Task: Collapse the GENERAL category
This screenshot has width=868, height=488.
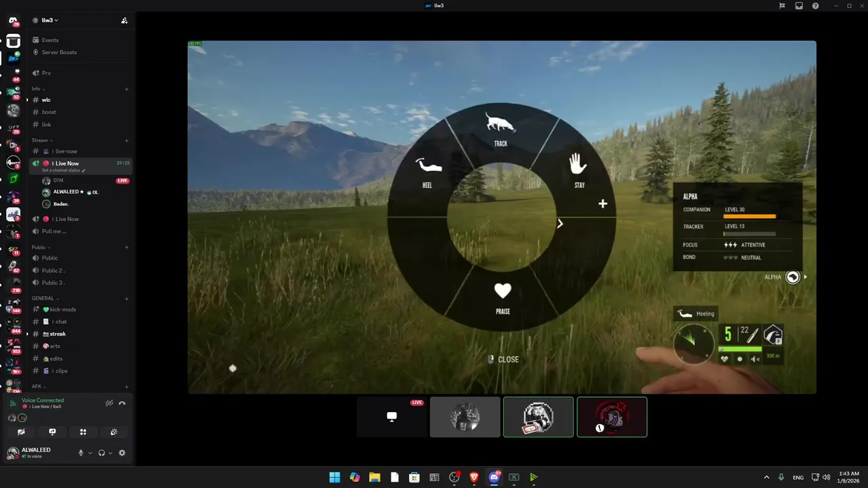Action: [45, 298]
